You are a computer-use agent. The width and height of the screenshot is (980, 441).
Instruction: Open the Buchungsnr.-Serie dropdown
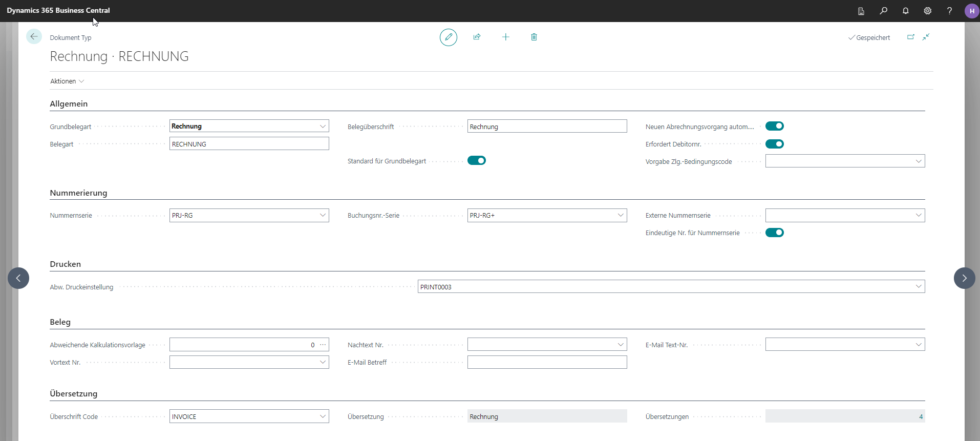click(x=620, y=215)
